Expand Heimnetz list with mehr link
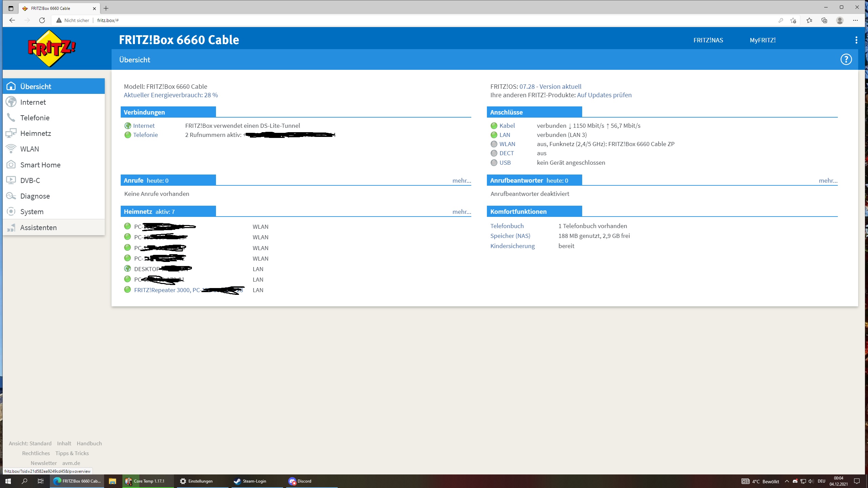Image resolution: width=868 pixels, height=488 pixels. click(x=461, y=212)
